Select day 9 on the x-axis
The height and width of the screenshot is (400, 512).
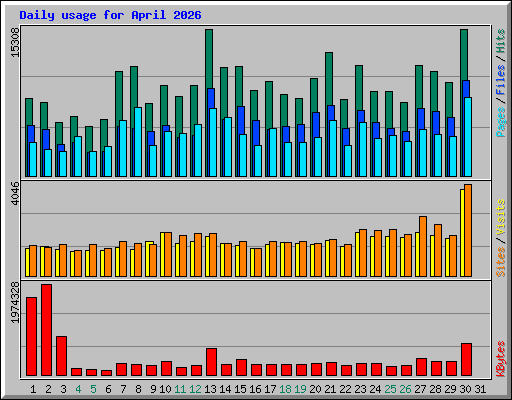[153, 389]
